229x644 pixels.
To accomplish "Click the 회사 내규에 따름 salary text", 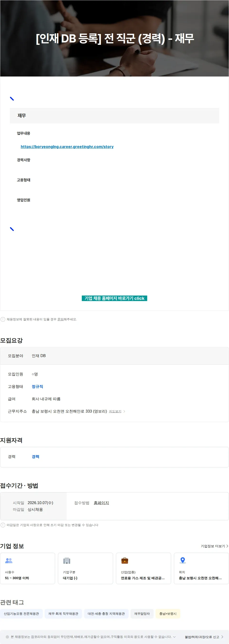I will click(x=46, y=399).
